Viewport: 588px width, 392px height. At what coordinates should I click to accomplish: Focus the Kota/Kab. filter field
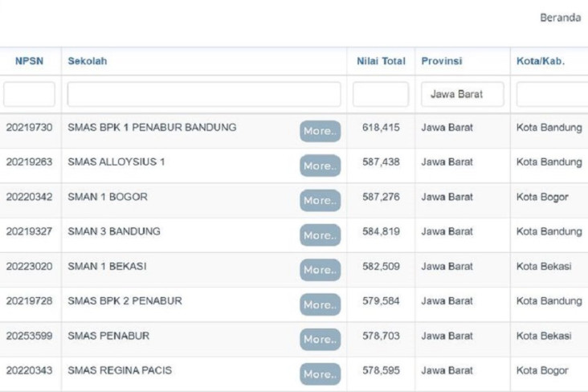[x=552, y=94]
